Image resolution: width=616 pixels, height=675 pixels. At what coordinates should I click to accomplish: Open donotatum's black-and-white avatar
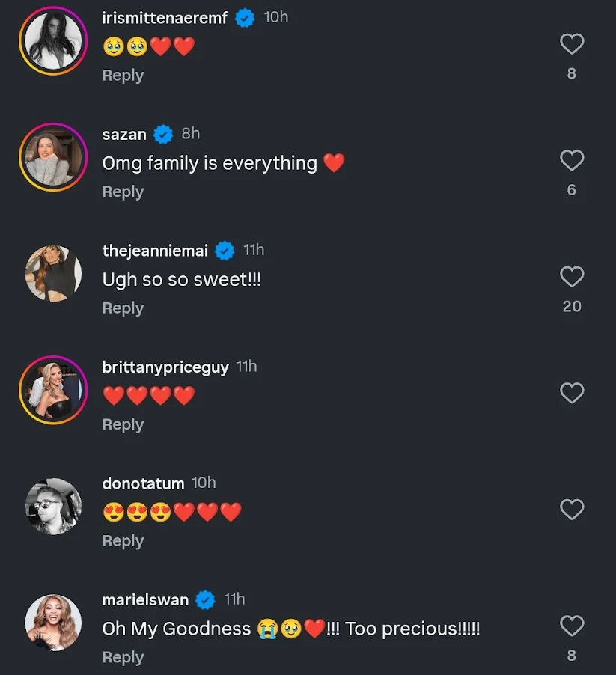53,506
